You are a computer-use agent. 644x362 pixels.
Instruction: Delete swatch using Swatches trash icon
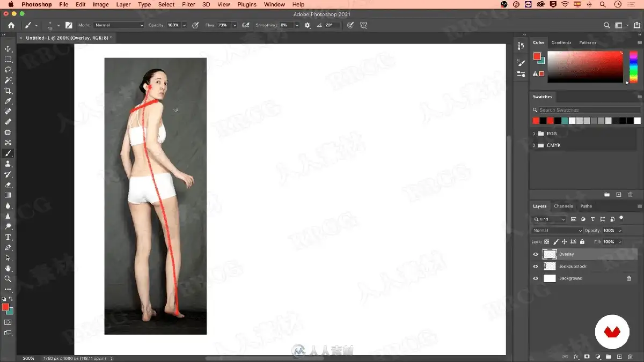pos(630,194)
